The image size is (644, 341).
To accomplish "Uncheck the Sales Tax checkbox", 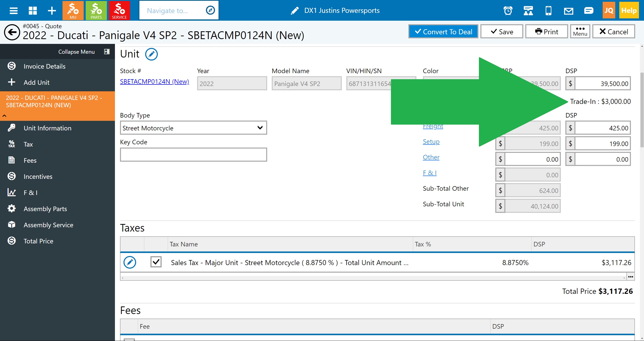I will [156, 262].
